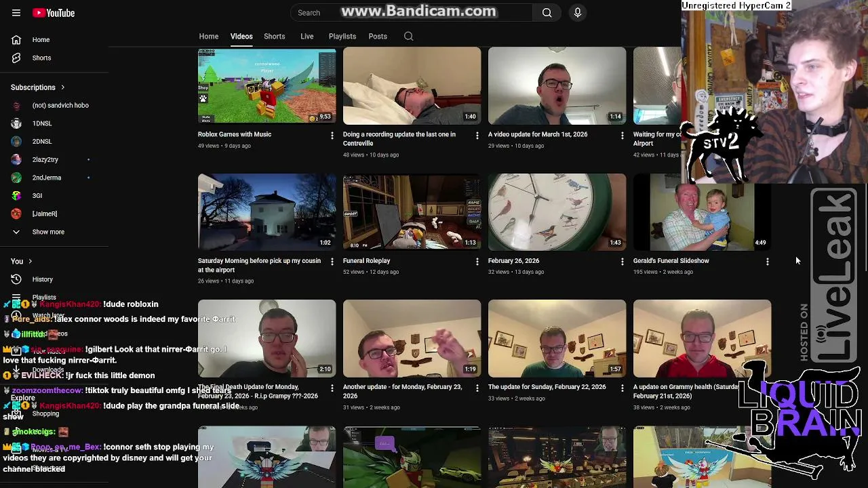868x488 pixels.
Task: Play the Roblox Games with Music thumbnail
Action: [267, 86]
